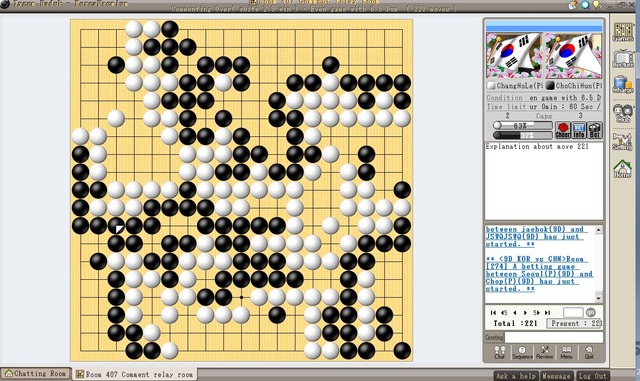Click ChangHoLe's Korean flag avatar
Image resolution: width=640 pixels, height=381 pixels.
(514, 56)
